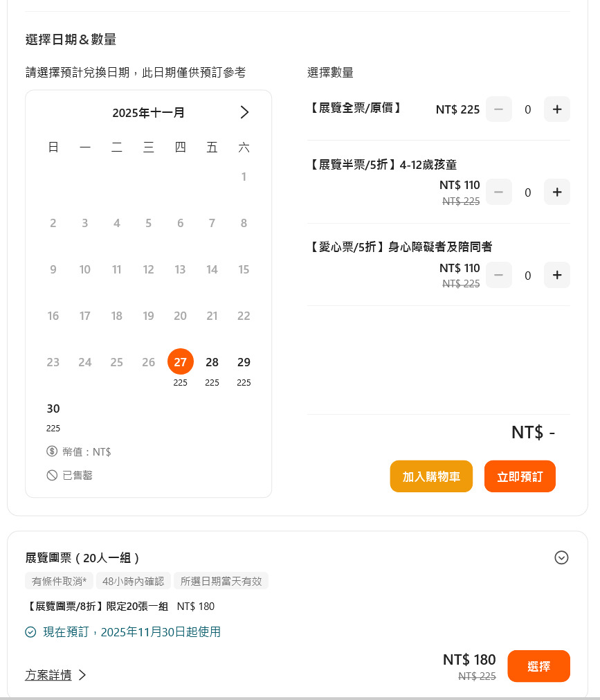This screenshot has width=600, height=700.
Task: Click the 選擇 button for group tickets
Action: point(538,665)
